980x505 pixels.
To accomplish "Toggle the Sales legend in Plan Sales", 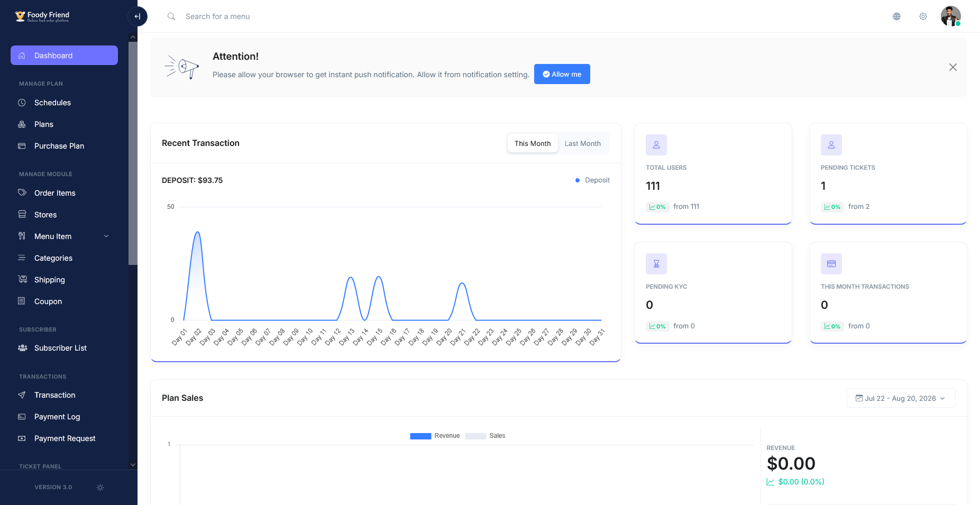I will 485,436.
